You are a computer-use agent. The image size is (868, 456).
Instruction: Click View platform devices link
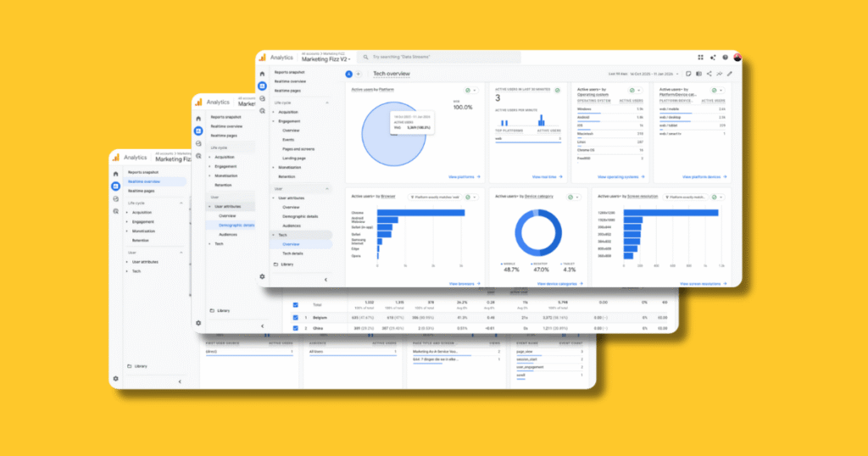point(704,177)
